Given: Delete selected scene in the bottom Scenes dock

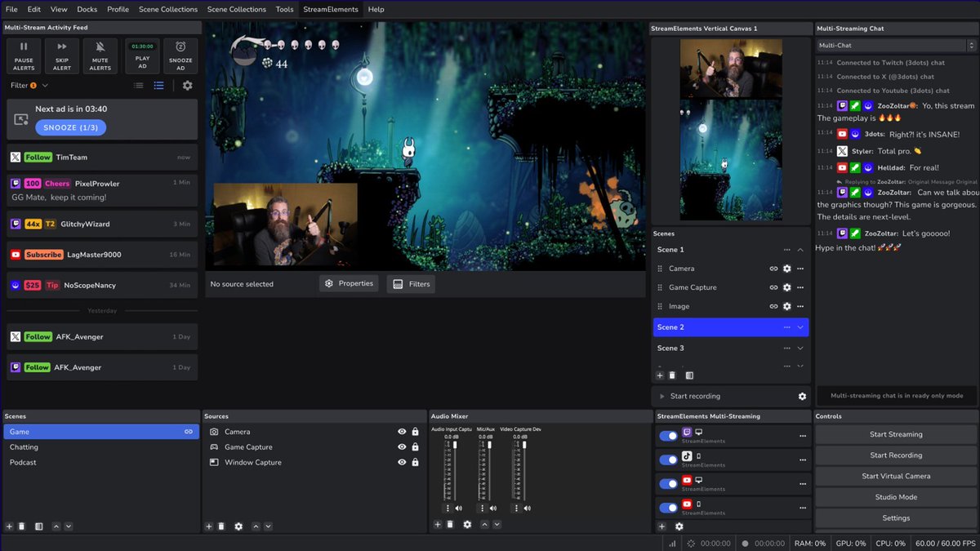Looking at the screenshot, I should click(22, 527).
